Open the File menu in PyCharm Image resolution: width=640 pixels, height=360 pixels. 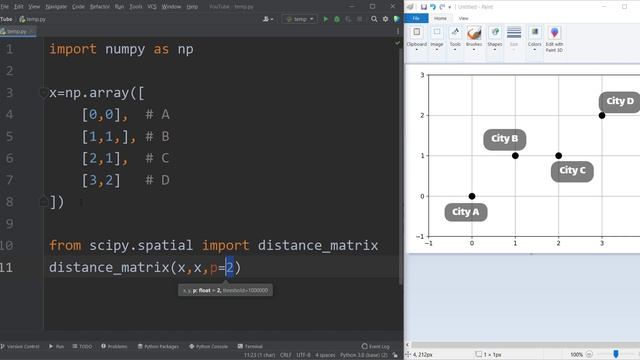click(x=4, y=7)
